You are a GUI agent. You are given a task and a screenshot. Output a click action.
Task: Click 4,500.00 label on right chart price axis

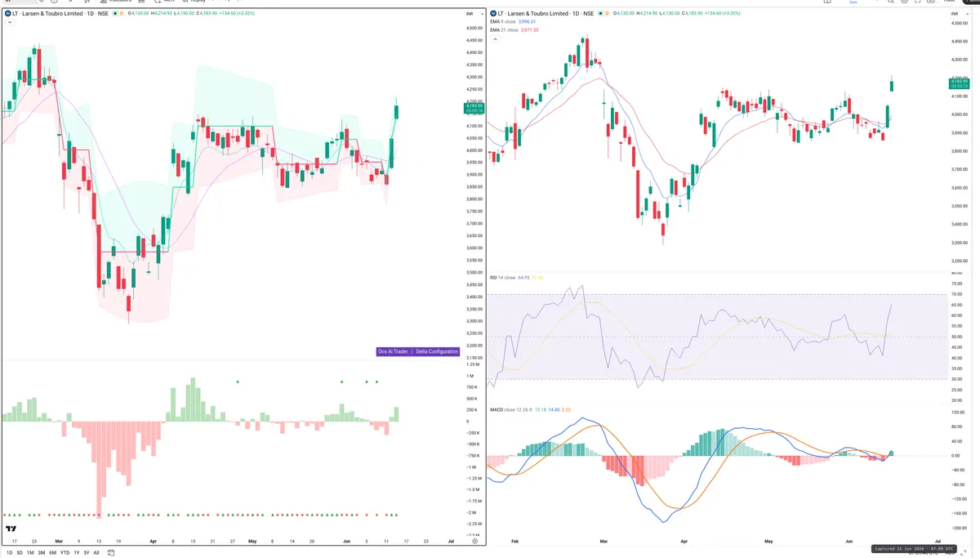coord(960,23)
